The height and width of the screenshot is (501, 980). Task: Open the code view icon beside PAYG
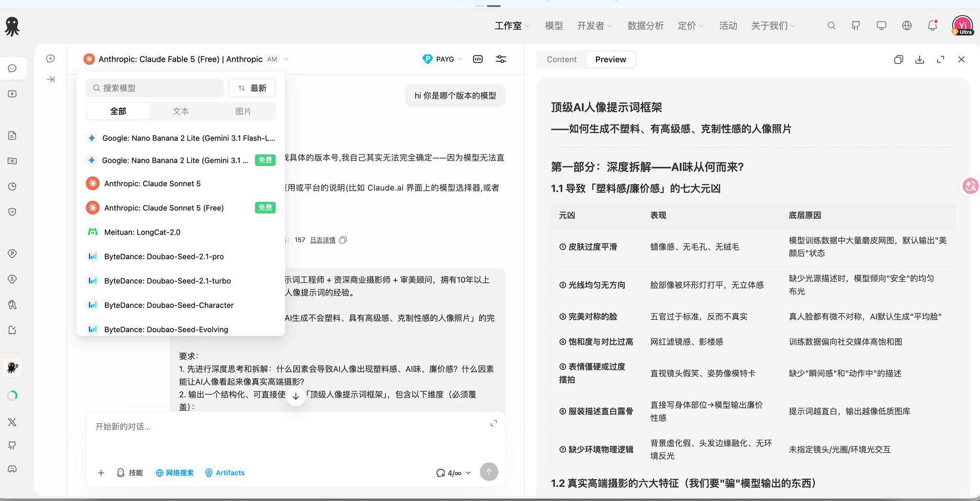click(x=478, y=59)
